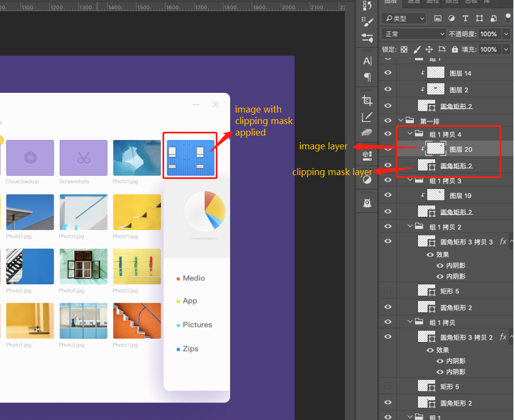Open the owl plugin panel icon
Viewport: 515px width, 420px height.
click(x=367, y=203)
